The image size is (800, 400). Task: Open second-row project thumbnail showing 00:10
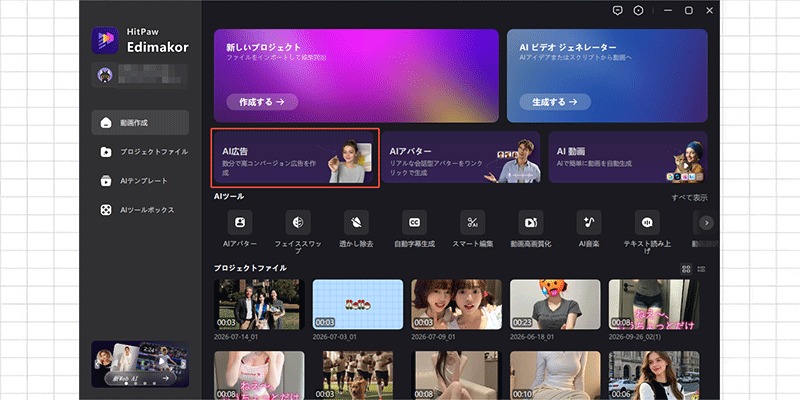pyautogui.click(x=555, y=375)
